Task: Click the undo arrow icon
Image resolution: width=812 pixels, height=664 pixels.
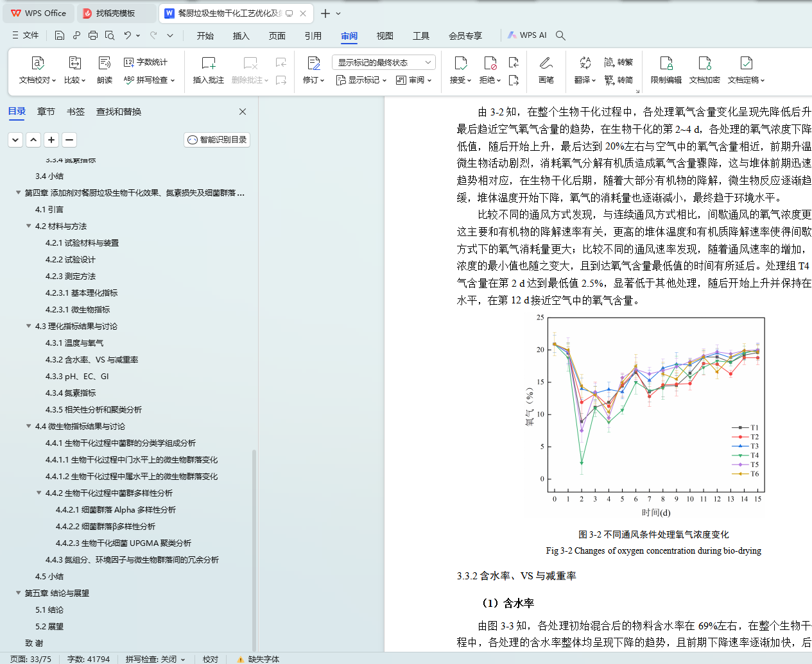Action: coord(128,35)
